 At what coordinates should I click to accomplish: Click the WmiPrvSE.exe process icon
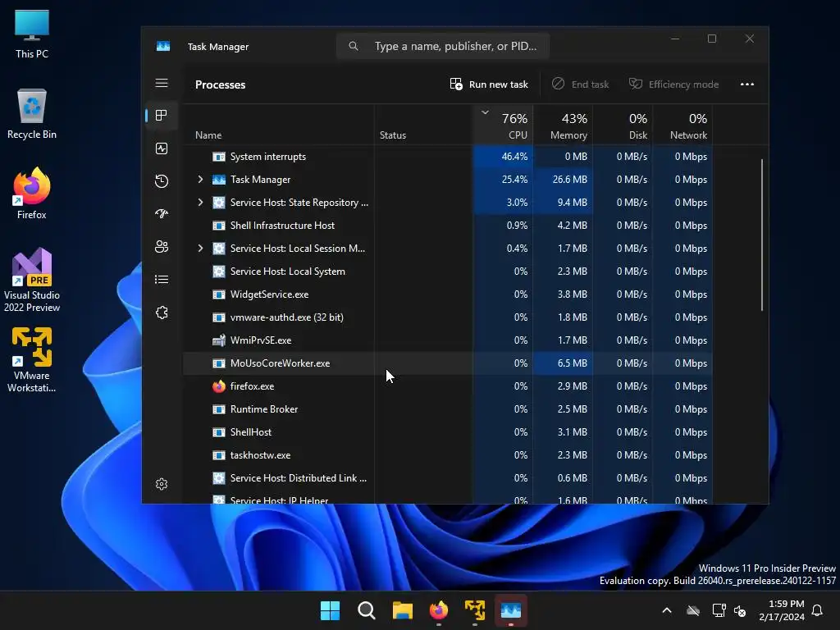point(218,340)
